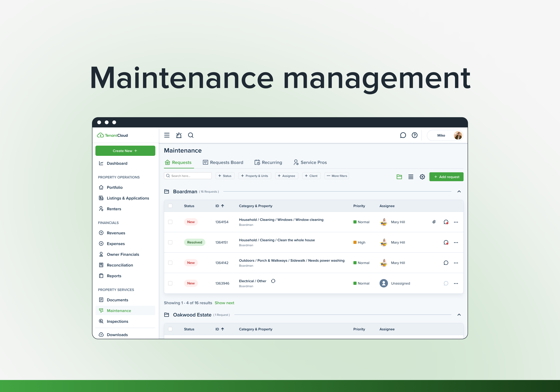Open the Status filter dropdown
This screenshot has width=560, height=392.
(225, 176)
